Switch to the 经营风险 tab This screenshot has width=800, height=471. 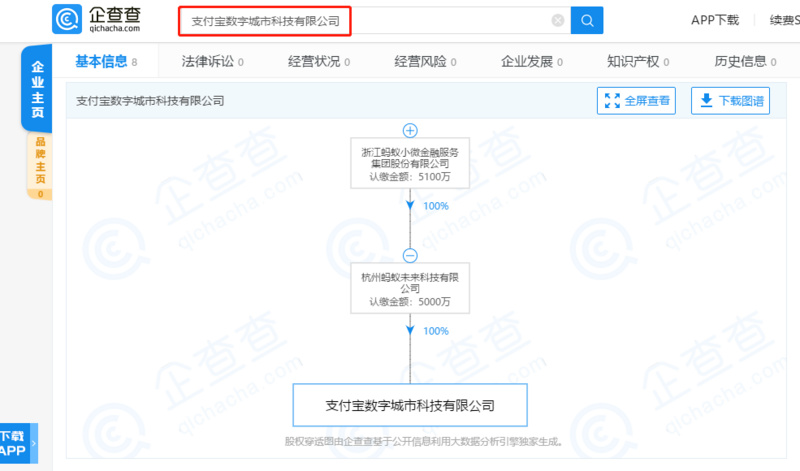pos(426,62)
